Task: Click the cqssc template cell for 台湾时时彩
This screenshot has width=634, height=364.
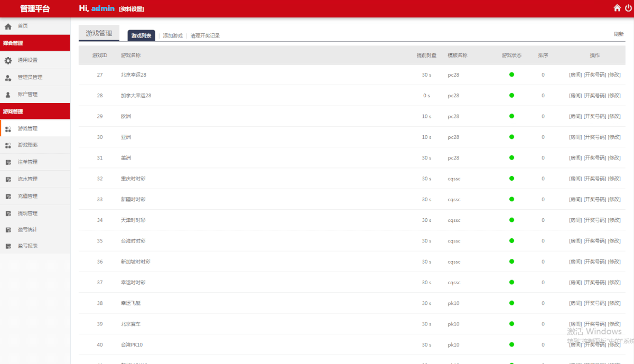Action: pyautogui.click(x=454, y=241)
